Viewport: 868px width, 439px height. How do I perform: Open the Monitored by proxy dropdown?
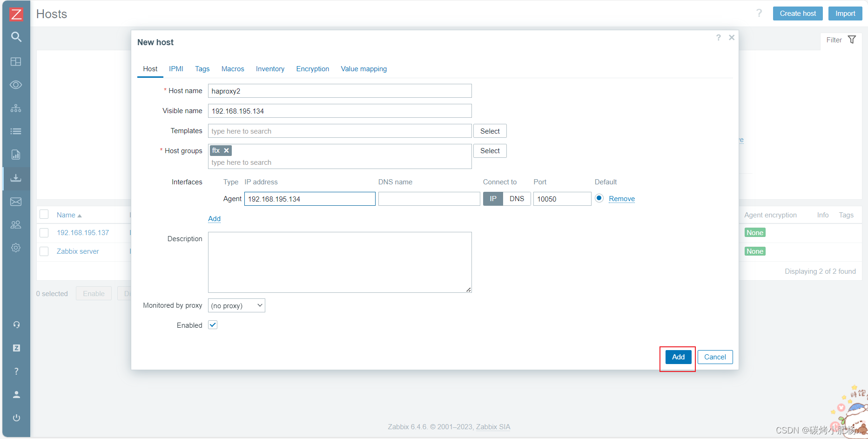point(236,305)
